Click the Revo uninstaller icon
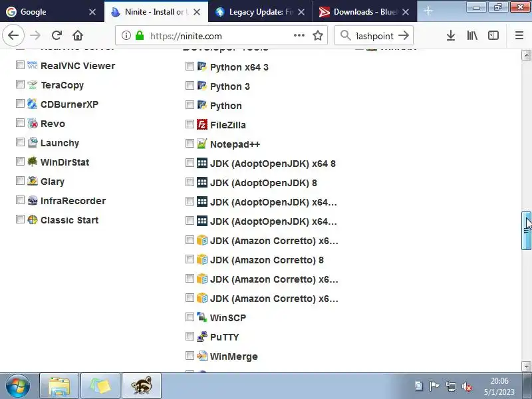The image size is (532, 399). pyautogui.click(x=32, y=123)
